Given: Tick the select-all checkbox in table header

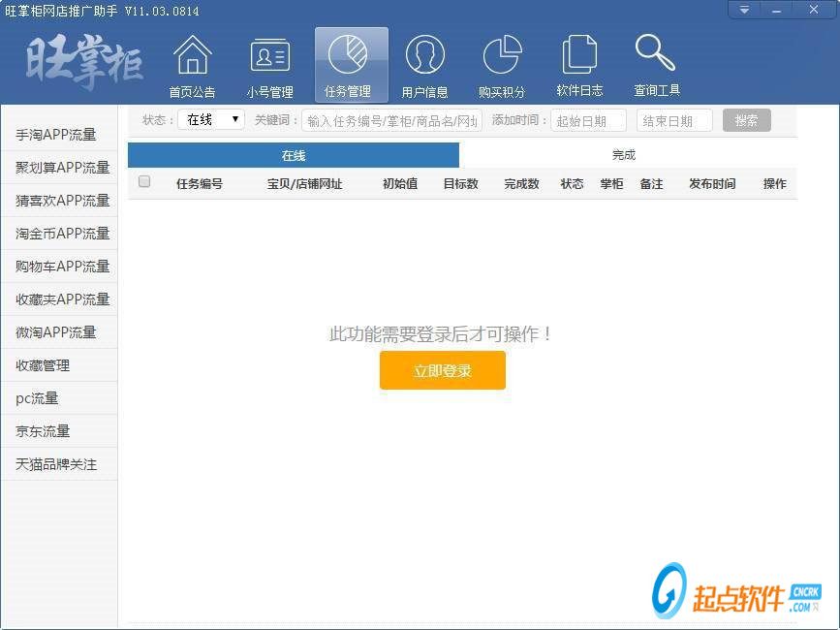Looking at the screenshot, I should (x=144, y=181).
